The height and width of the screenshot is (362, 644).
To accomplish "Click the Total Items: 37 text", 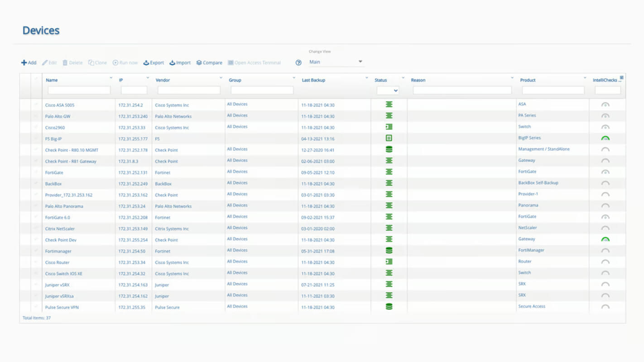I will [37, 318].
